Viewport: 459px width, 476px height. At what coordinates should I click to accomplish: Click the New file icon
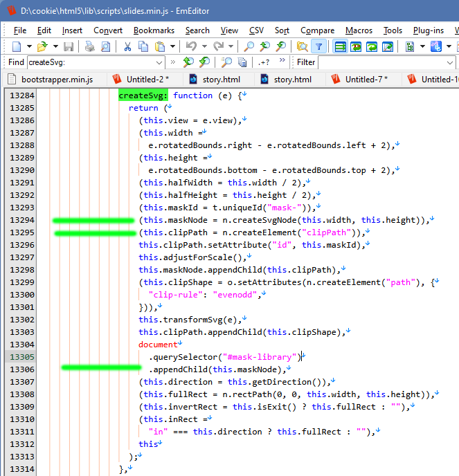point(15,46)
